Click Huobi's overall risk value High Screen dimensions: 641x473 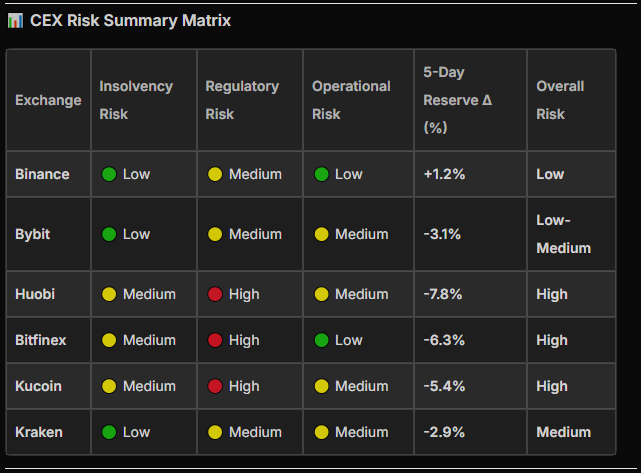point(552,294)
